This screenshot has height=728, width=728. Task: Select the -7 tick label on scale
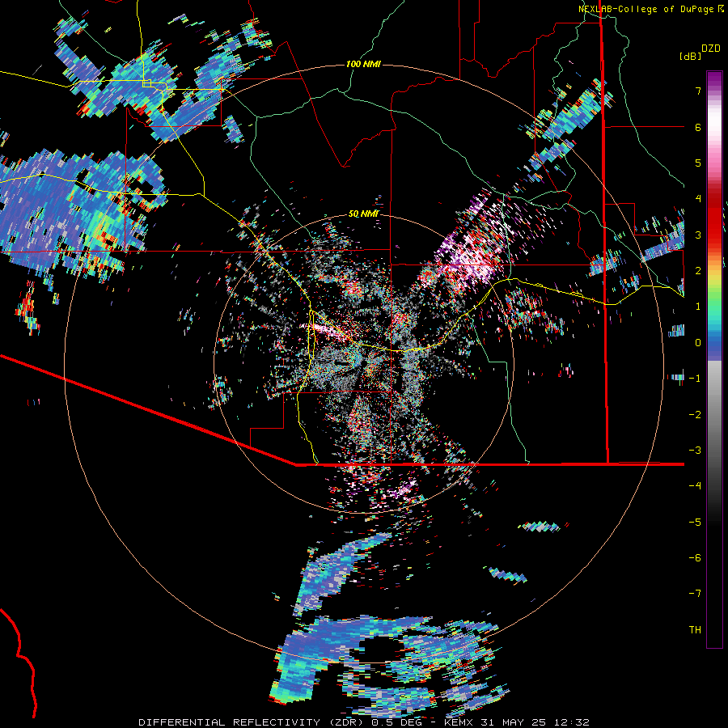(695, 594)
